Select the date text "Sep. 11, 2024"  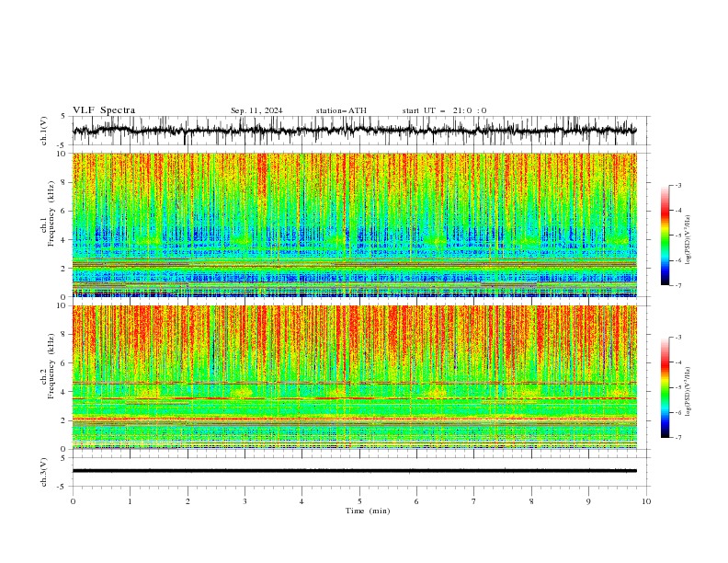tap(256, 110)
